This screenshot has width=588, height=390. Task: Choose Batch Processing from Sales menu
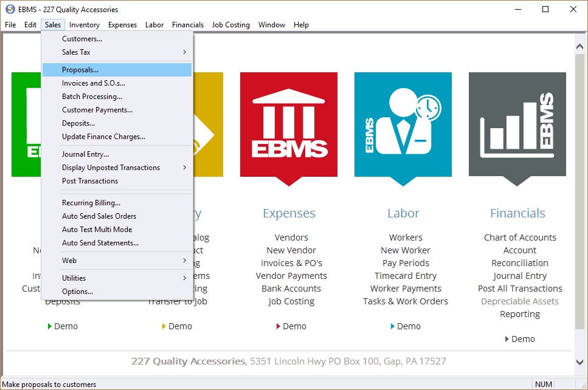point(117,97)
